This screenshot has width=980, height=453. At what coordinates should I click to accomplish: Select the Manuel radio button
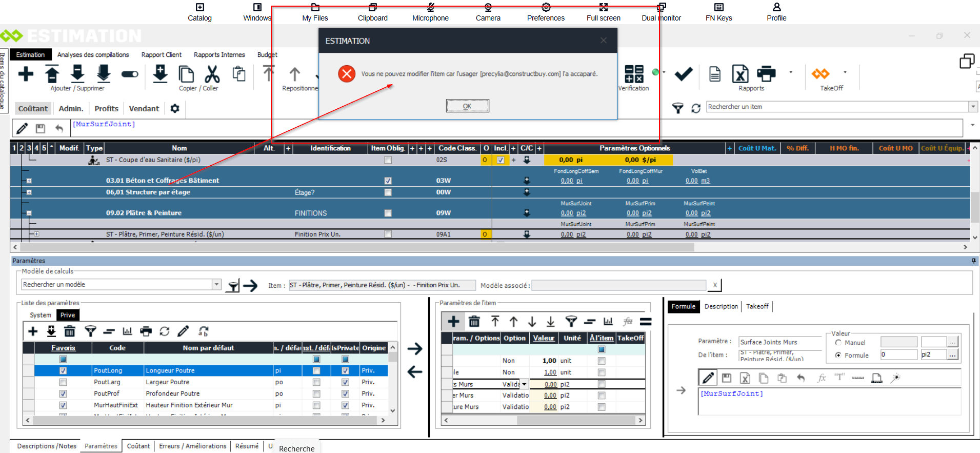(x=838, y=343)
